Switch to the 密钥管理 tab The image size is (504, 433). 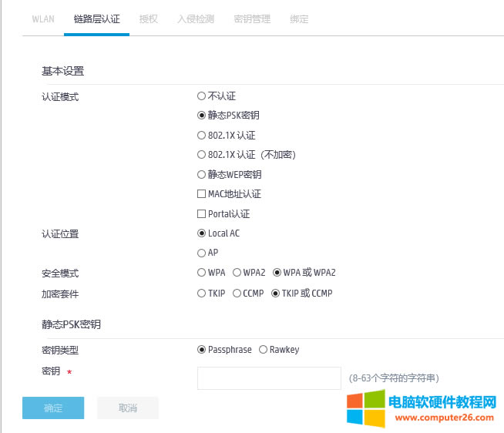coord(252,19)
